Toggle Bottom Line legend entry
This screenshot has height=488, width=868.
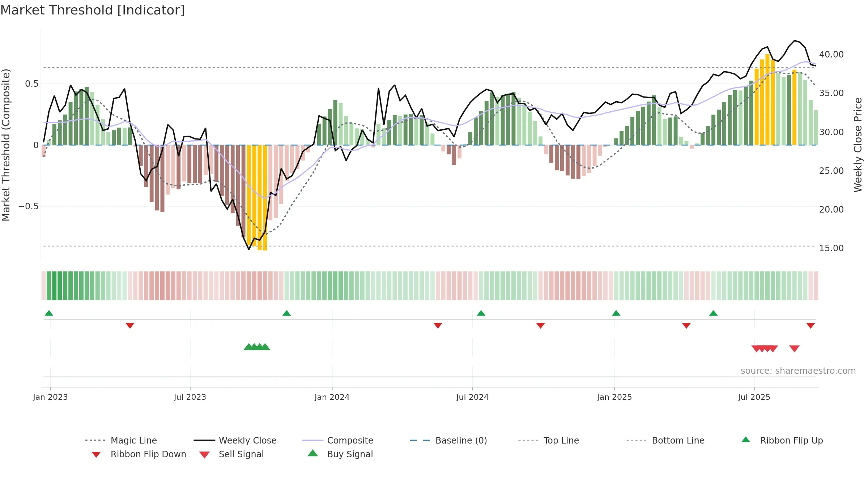click(x=665, y=440)
